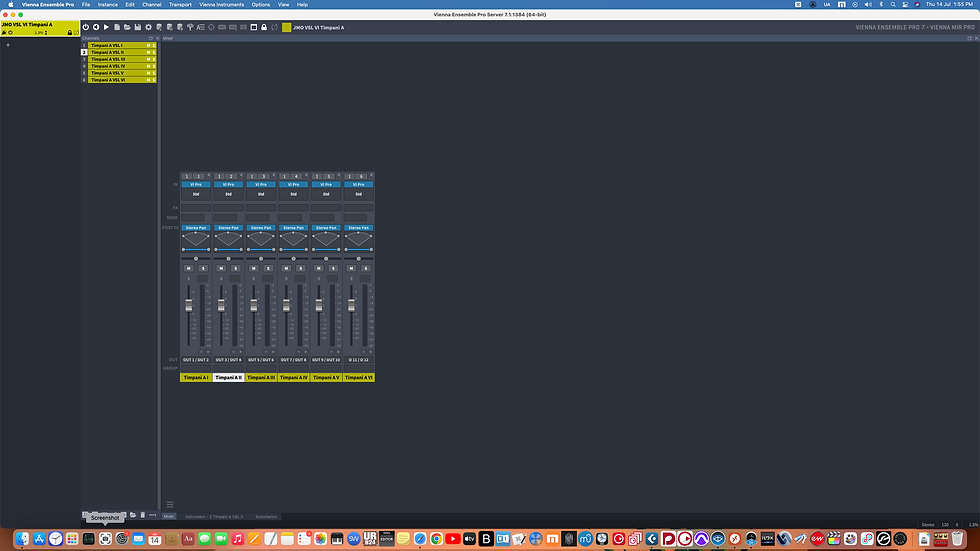The width and height of the screenshot is (980, 551).
Task: Open the OUT 9 / OUT 10 output dropdown
Action: tap(326, 360)
